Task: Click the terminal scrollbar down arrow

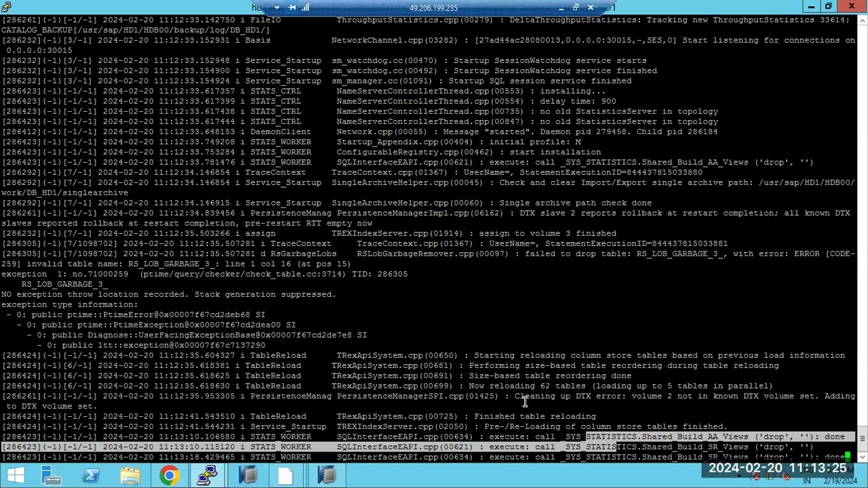Action: click(x=863, y=457)
